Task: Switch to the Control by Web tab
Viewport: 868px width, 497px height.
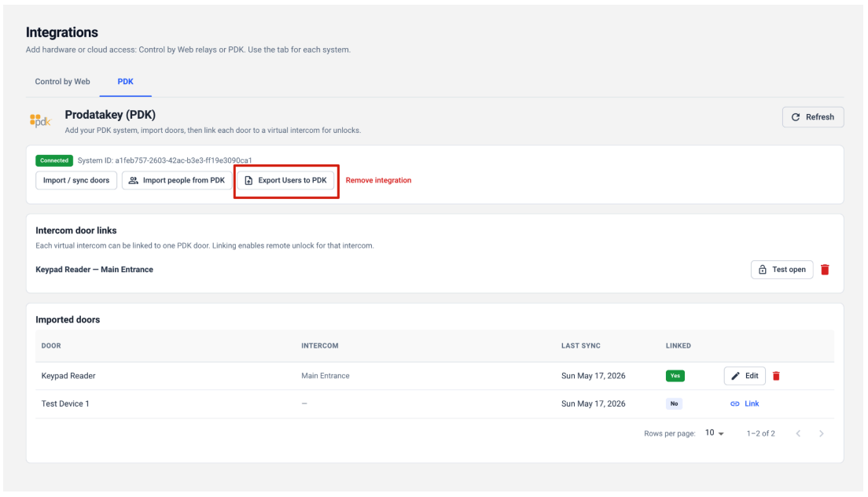Action: (x=62, y=81)
